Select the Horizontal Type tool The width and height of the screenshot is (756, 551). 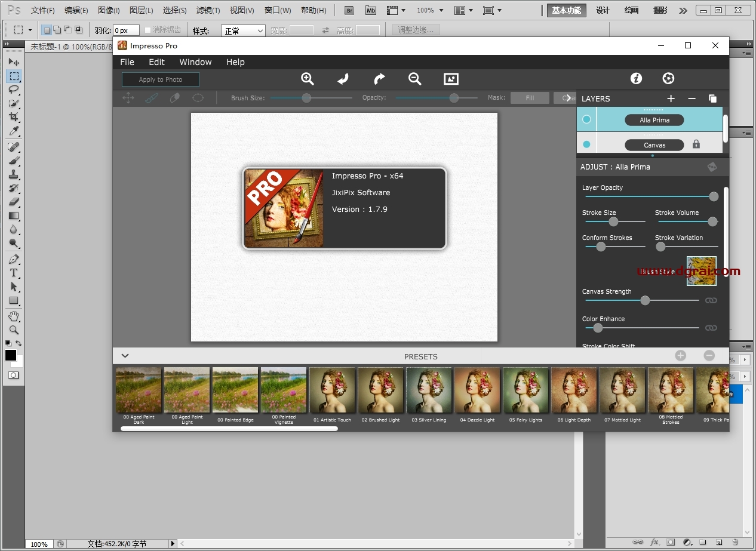[14, 273]
